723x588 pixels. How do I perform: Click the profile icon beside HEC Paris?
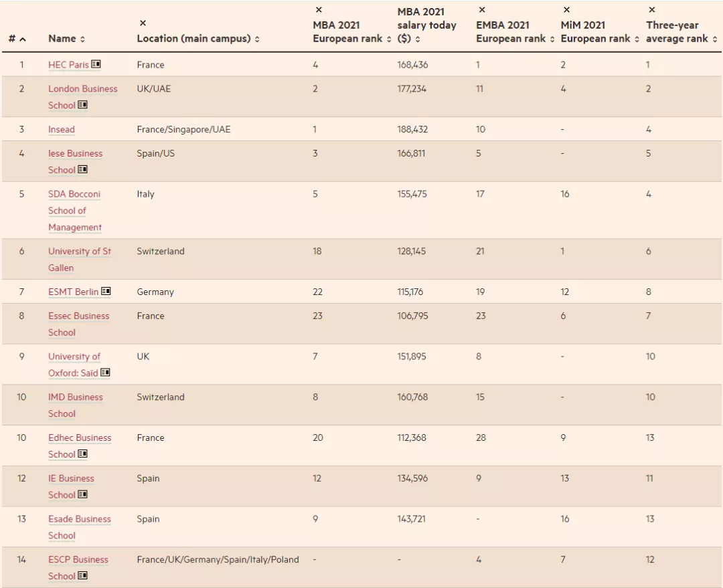[x=96, y=64]
